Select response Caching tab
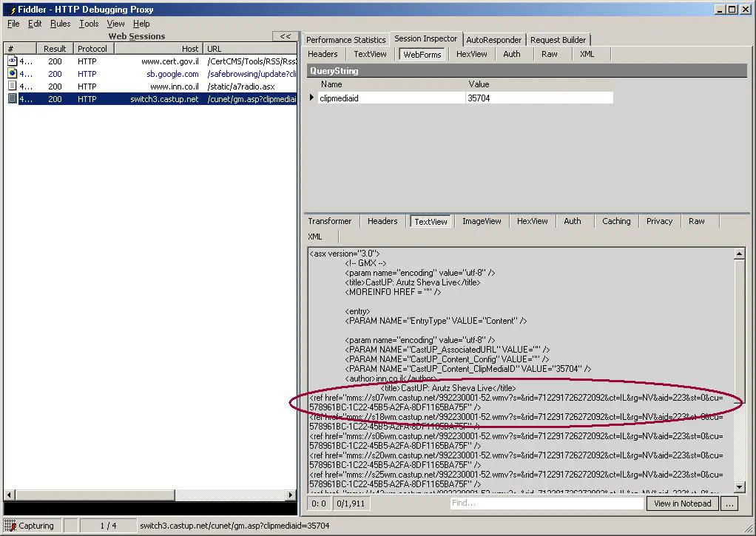Screen dimensions: 756x536 [x=616, y=221]
